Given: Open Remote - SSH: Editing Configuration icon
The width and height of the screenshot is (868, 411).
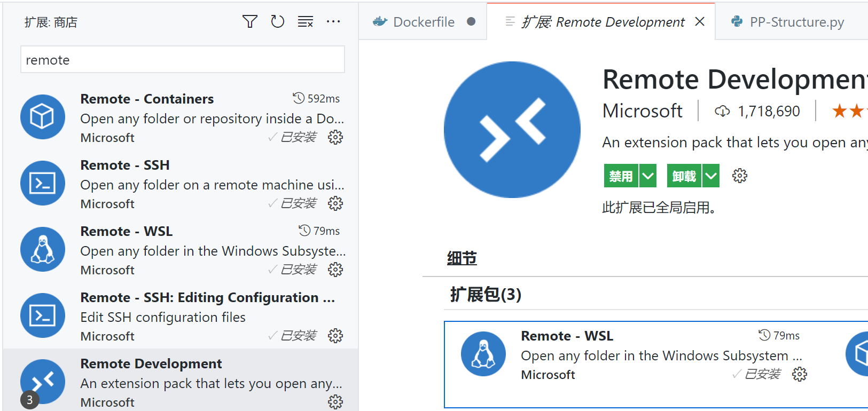Looking at the screenshot, I should [x=43, y=315].
